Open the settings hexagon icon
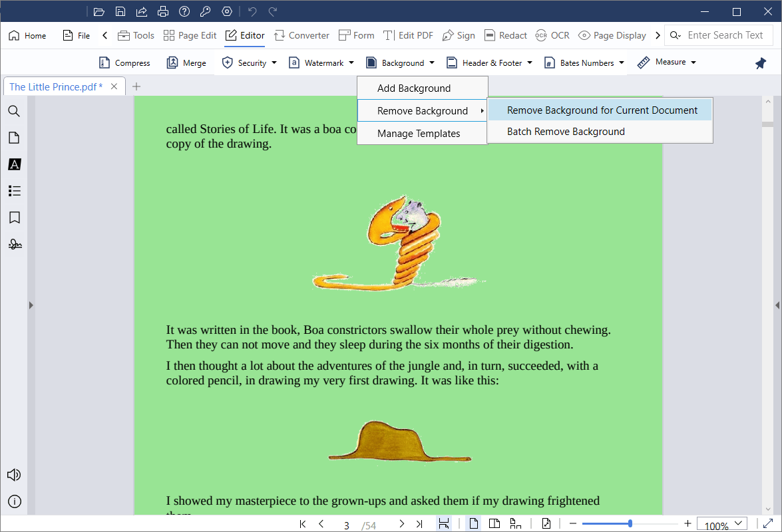The width and height of the screenshot is (782, 532). [227, 11]
